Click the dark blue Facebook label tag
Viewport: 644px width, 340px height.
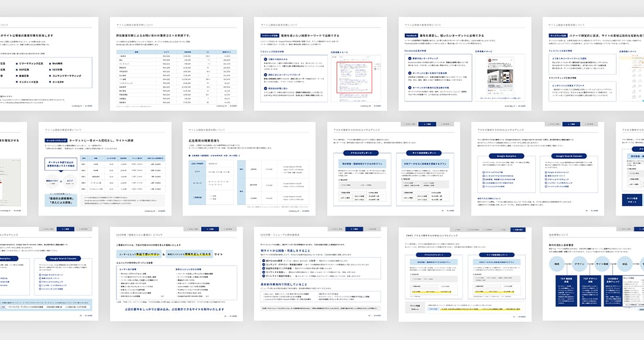tap(411, 36)
